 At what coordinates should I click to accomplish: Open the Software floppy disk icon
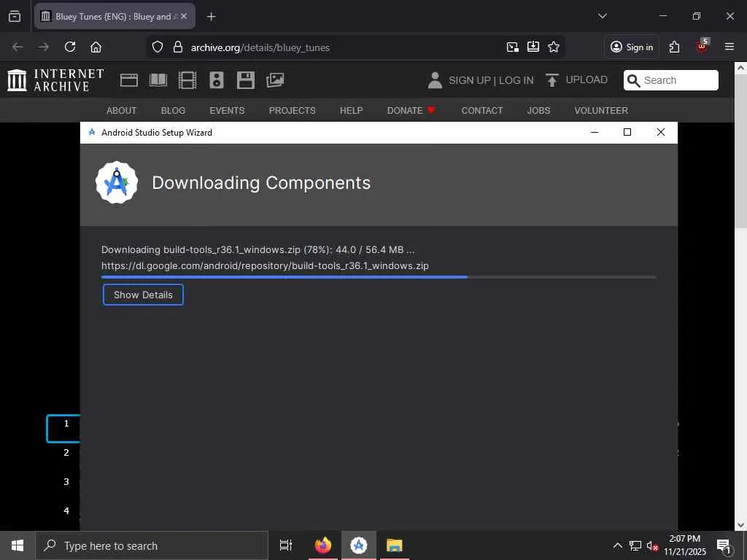(246, 80)
